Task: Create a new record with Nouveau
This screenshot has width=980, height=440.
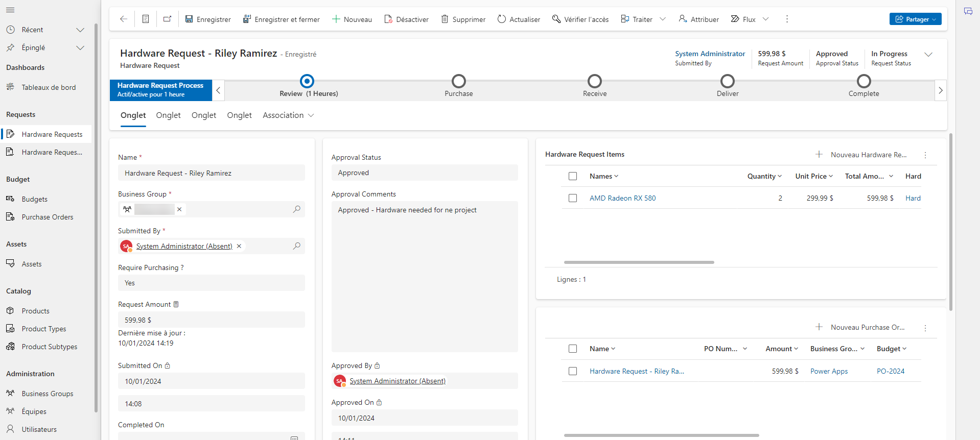Action: pos(352,19)
